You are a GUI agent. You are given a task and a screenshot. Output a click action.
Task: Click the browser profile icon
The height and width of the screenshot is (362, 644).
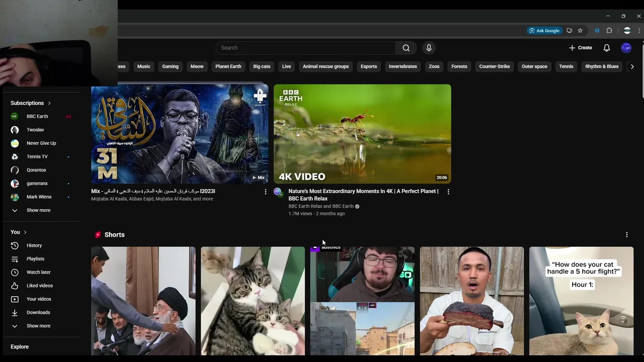tap(627, 31)
